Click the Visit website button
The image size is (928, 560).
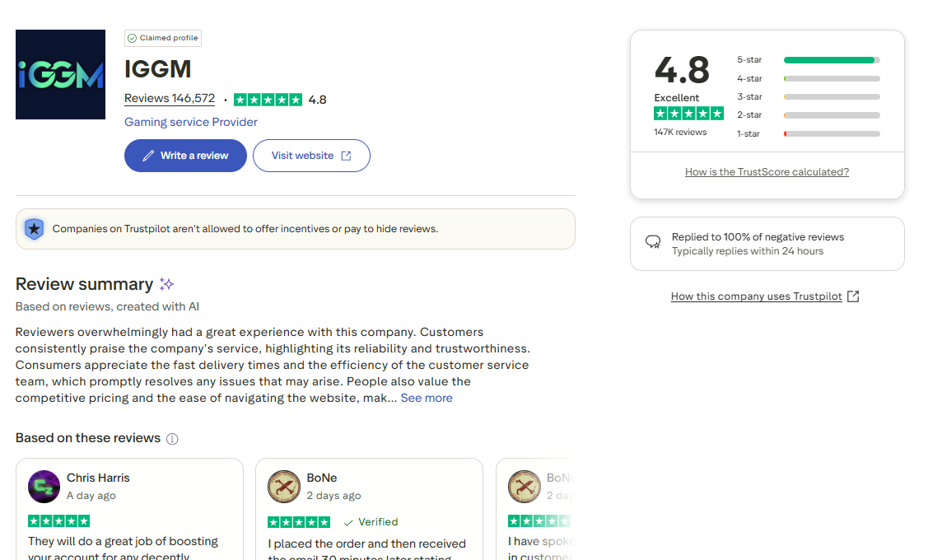tap(311, 156)
